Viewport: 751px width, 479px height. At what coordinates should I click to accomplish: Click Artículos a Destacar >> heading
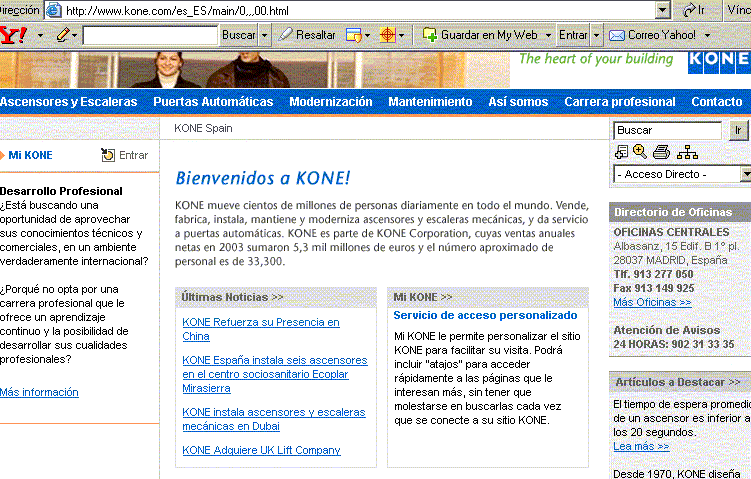[678, 382]
